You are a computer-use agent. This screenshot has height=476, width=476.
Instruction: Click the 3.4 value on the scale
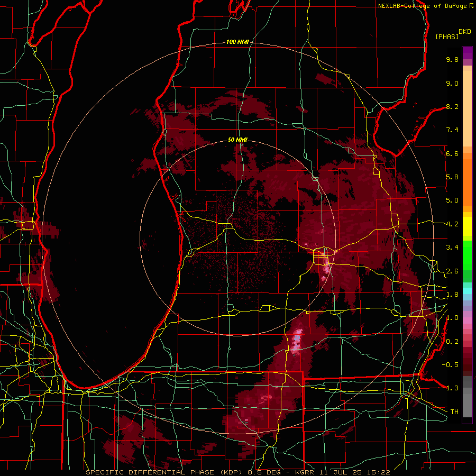click(x=452, y=248)
